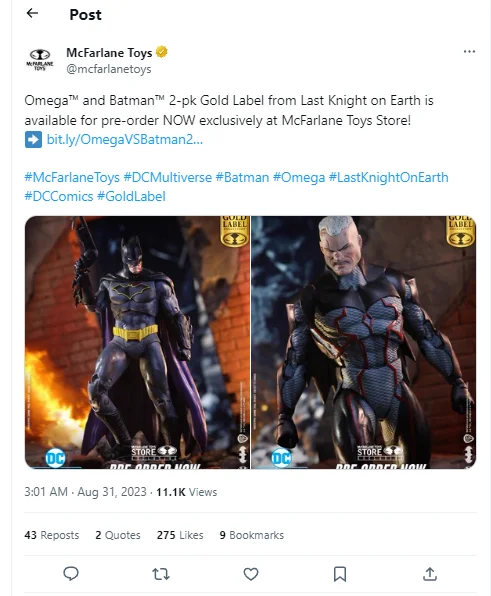Viewport: 491px width, 596px height.
Task: View the Batman figure image
Action: (x=137, y=342)
